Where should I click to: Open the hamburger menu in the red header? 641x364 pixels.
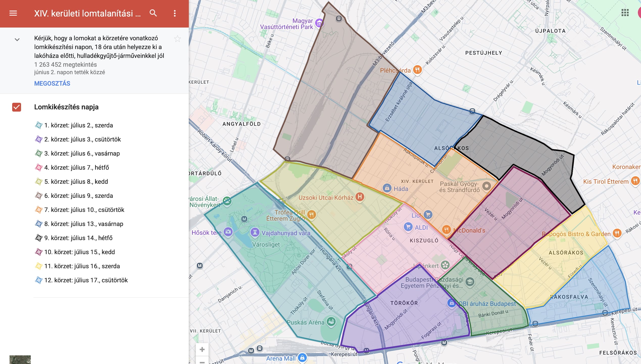pos(13,13)
